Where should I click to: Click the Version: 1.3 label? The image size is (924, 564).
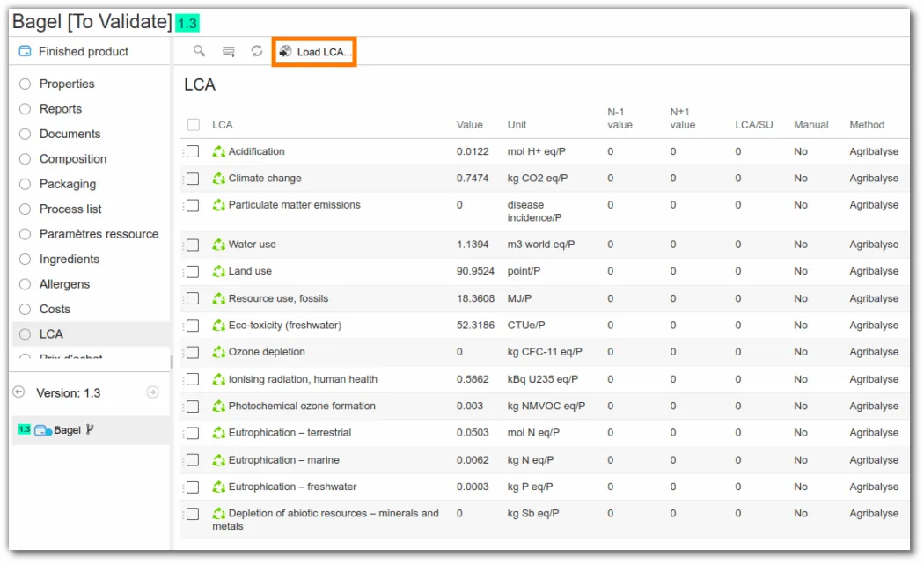pyautogui.click(x=69, y=393)
